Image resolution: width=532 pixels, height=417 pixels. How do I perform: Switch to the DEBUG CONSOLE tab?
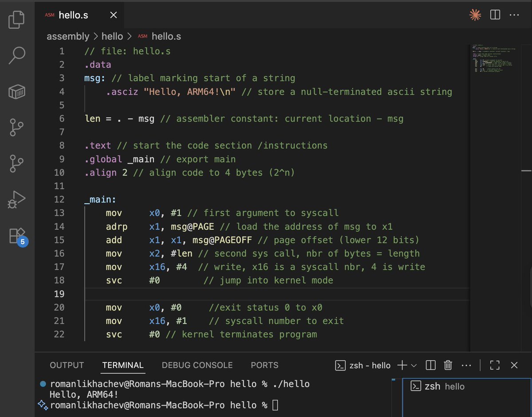coord(197,365)
